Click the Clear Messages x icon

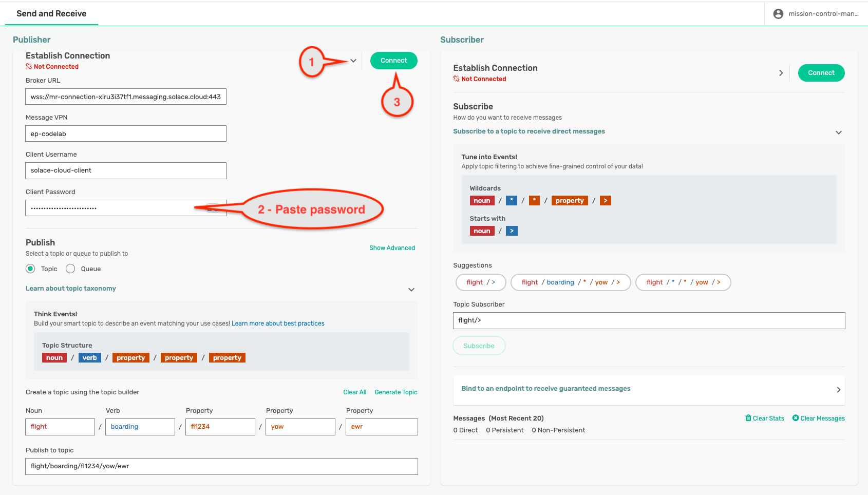point(796,418)
